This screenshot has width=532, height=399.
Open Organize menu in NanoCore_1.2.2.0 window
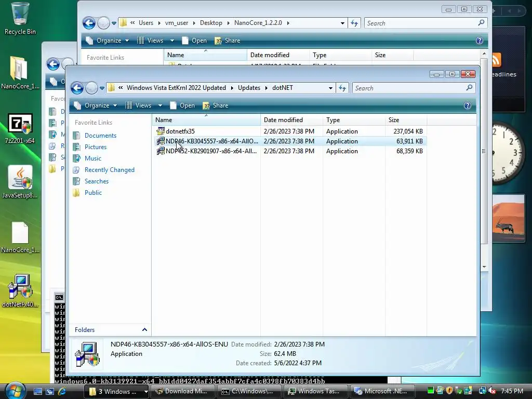tap(108, 41)
